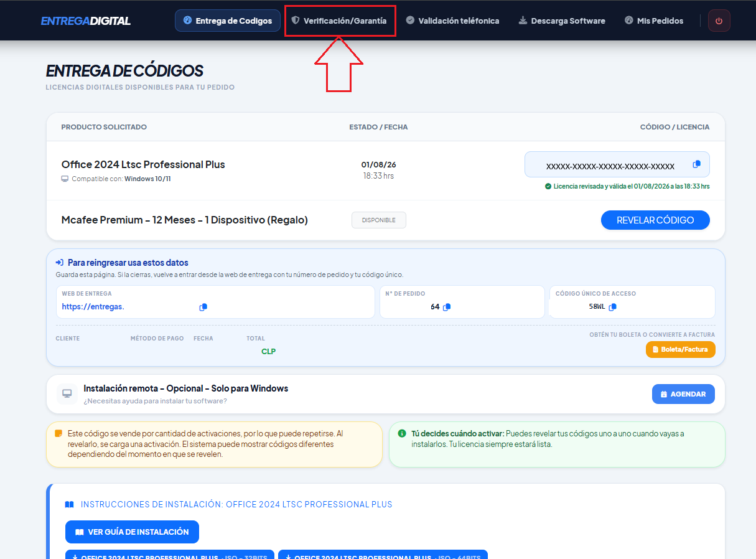Click the green info icon beside Tú decides
Image resolution: width=756 pixels, height=559 pixels.
click(402, 433)
